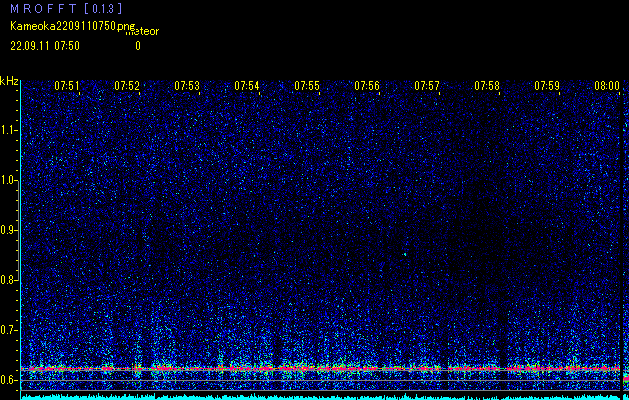
Task: Click the bright cyan spot near 07:56
Action: click(x=405, y=254)
